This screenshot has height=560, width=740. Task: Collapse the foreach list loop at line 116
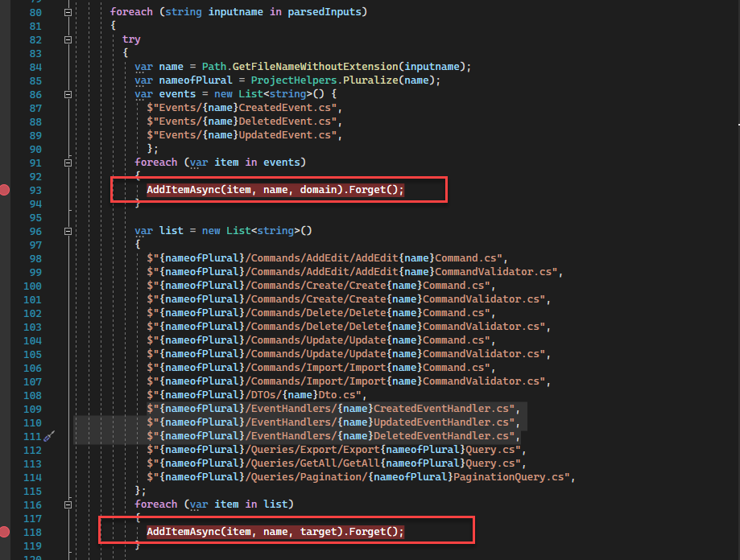tap(68, 504)
